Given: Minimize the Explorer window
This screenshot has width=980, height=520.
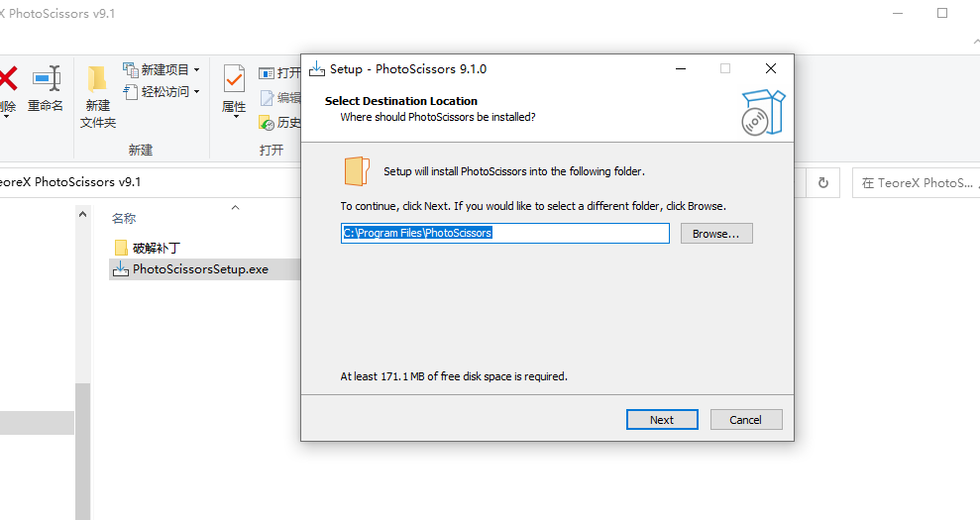Looking at the screenshot, I should click(x=898, y=13).
